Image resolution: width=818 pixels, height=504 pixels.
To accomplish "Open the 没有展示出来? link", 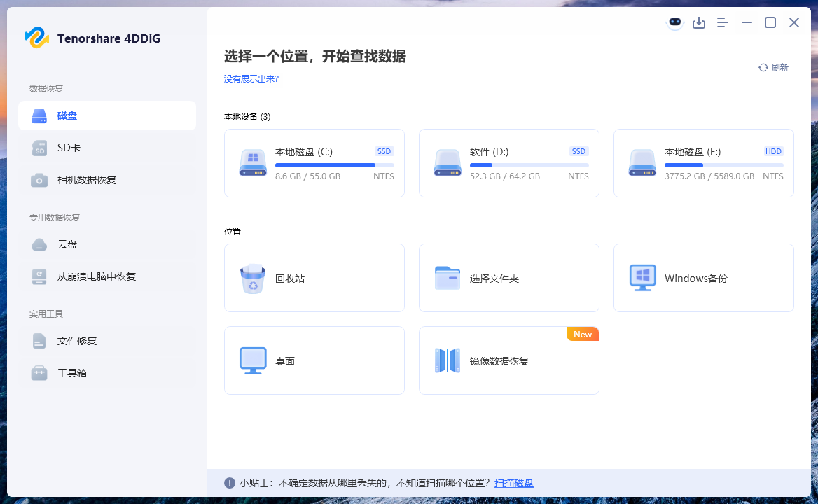I will 254,79.
